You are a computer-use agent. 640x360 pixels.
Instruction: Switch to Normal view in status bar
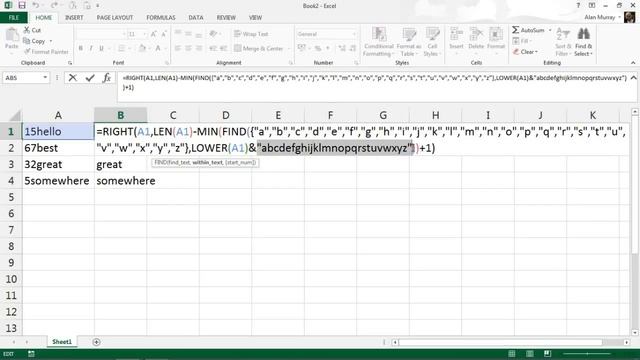(512, 353)
